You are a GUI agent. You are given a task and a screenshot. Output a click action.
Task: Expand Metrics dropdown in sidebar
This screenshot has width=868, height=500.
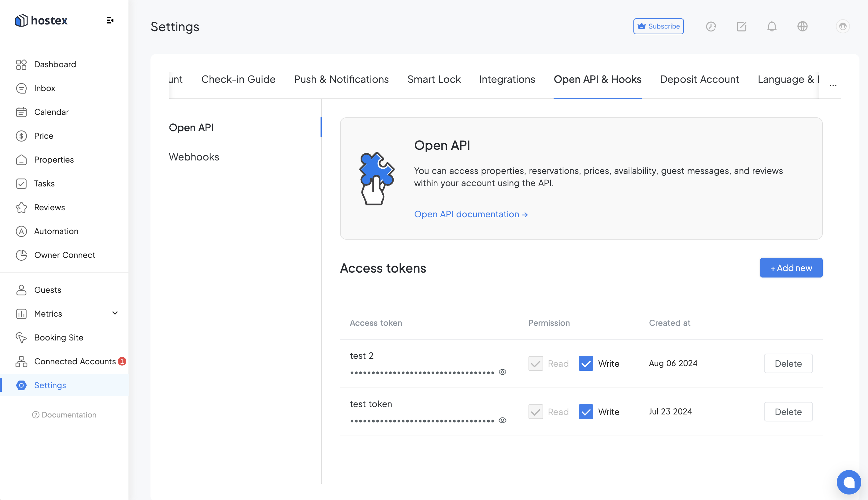[116, 314]
